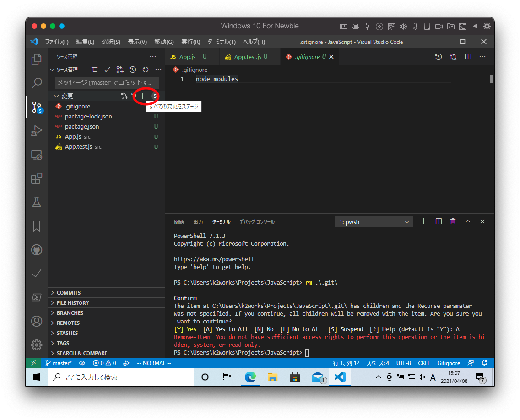The height and width of the screenshot is (420, 520).
Task: Maximize the terminal panel with chevron up
Action: click(x=468, y=221)
